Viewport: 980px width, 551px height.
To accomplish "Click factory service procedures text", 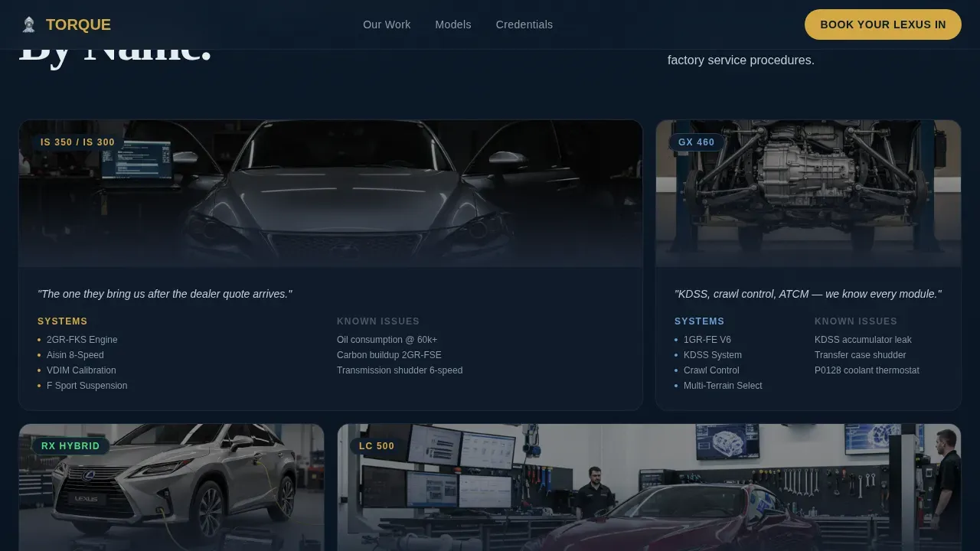I will click(x=741, y=60).
